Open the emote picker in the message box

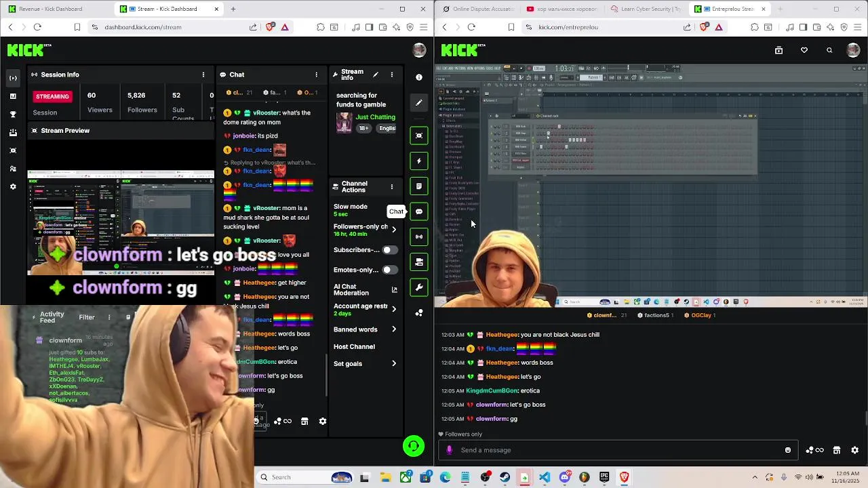point(787,450)
